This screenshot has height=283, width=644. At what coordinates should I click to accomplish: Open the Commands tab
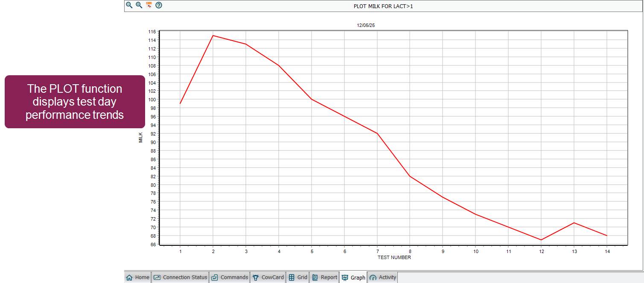(x=234, y=277)
